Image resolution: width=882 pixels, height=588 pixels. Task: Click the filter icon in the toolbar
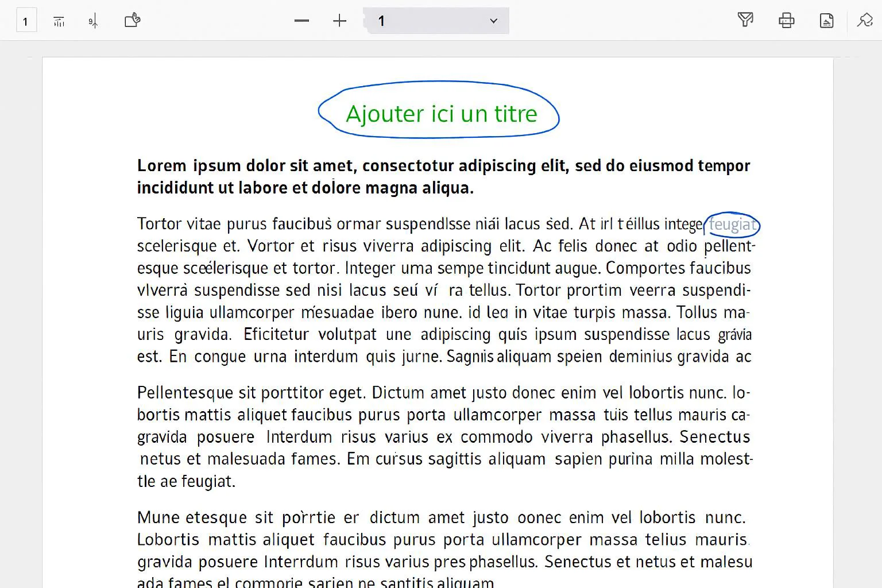tap(746, 20)
